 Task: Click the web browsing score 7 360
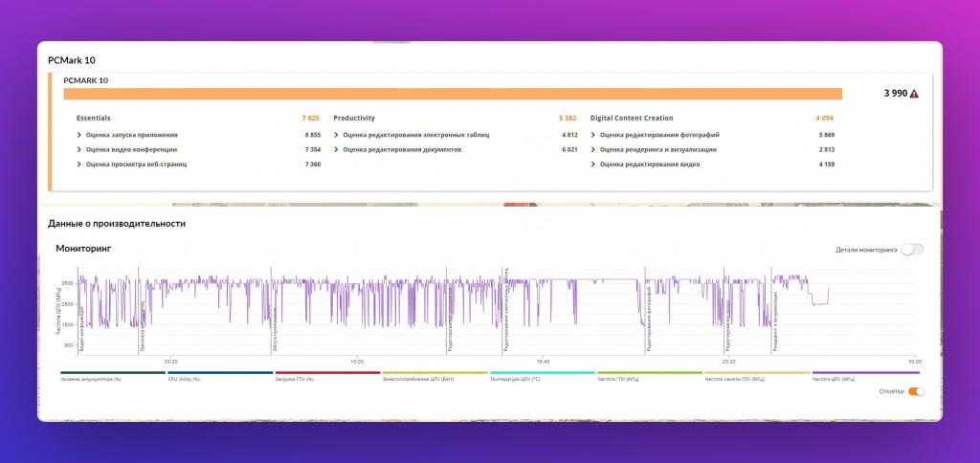pyautogui.click(x=313, y=165)
